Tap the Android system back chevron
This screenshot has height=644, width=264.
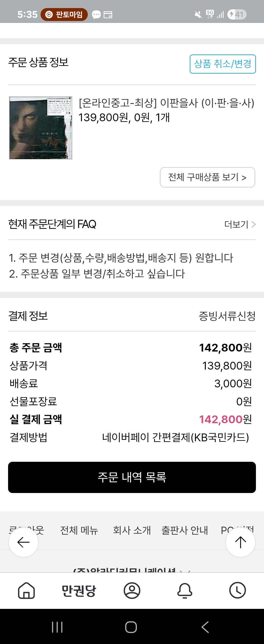(x=205, y=627)
